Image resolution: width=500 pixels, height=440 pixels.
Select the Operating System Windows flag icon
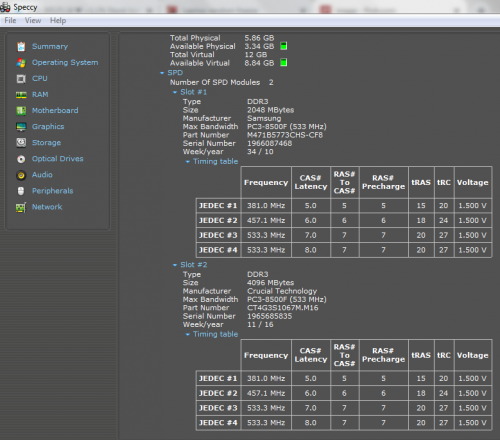(x=21, y=63)
